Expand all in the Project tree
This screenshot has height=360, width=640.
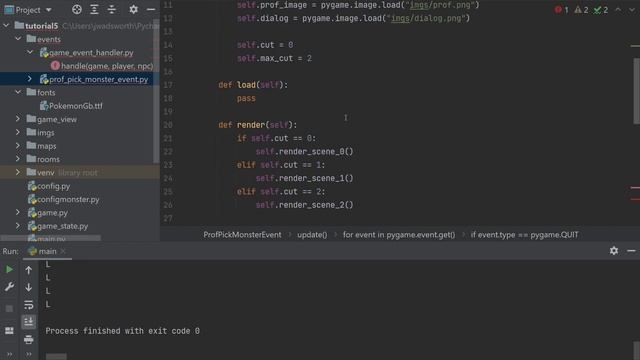94,9
